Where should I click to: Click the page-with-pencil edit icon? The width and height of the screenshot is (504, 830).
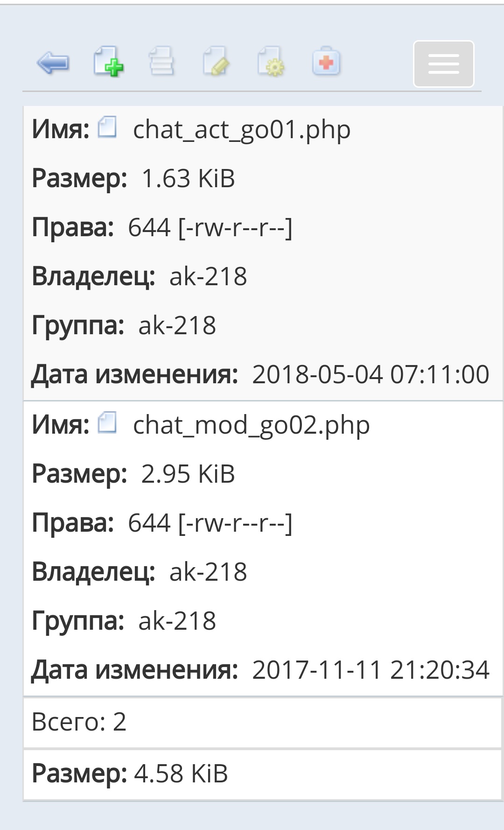pyautogui.click(x=216, y=62)
